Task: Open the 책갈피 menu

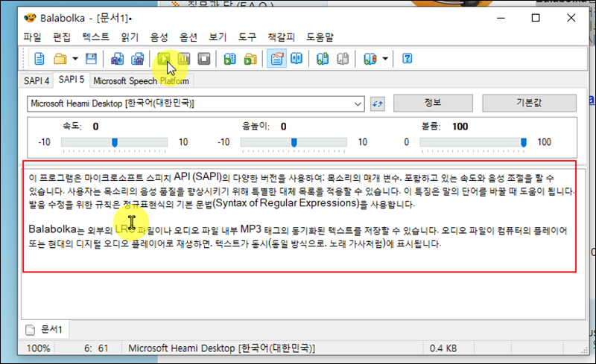Action: (282, 37)
